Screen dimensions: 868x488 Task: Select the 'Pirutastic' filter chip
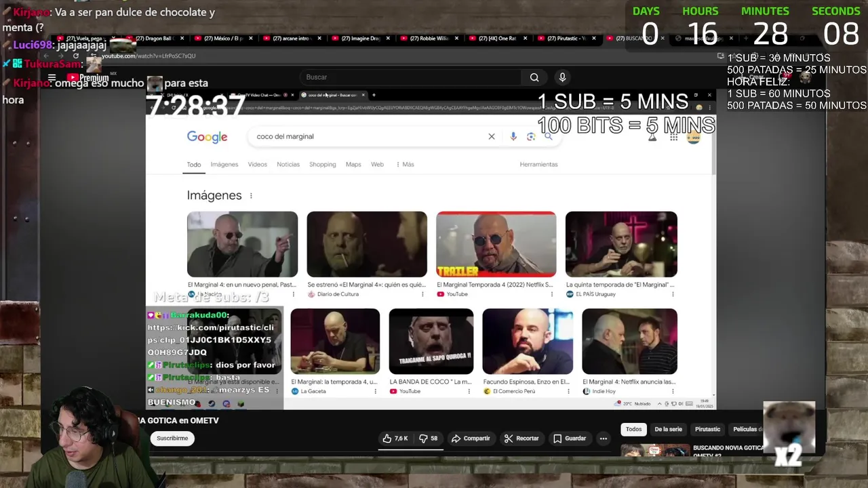point(707,429)
